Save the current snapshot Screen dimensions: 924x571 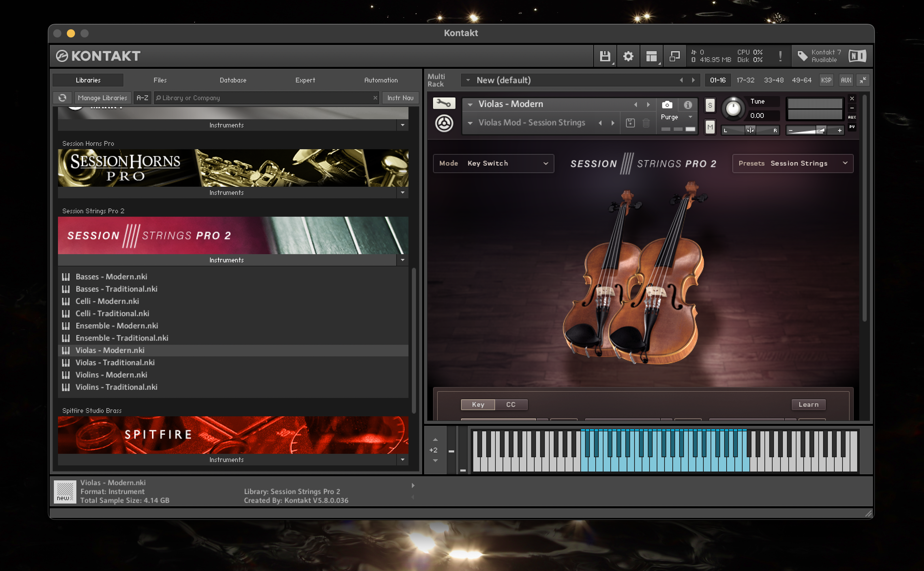click(630, 123)
